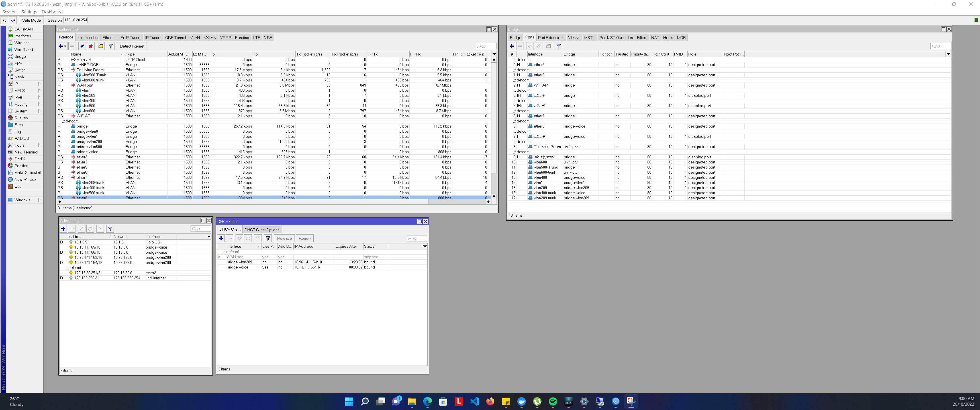
Task: Open the Session menu
Action: click(9, 12)
